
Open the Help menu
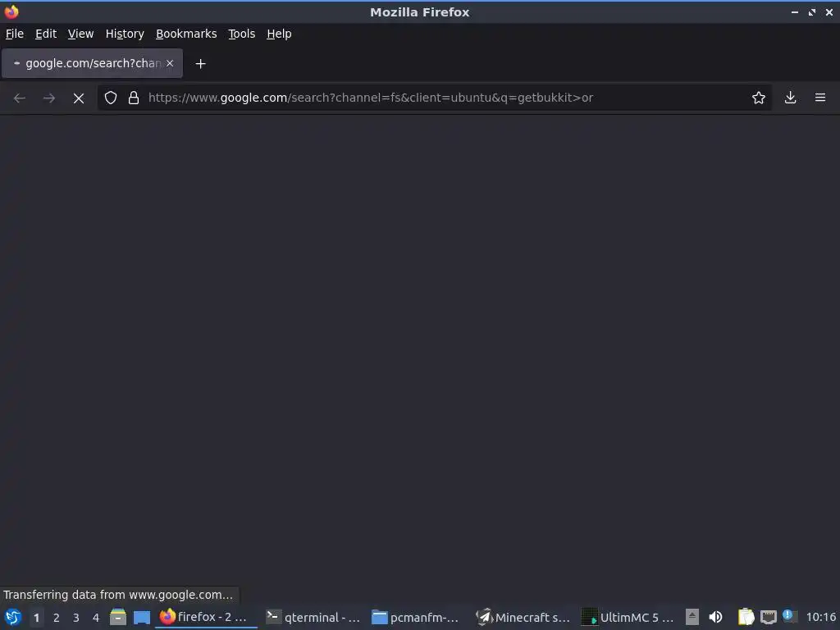279,34
